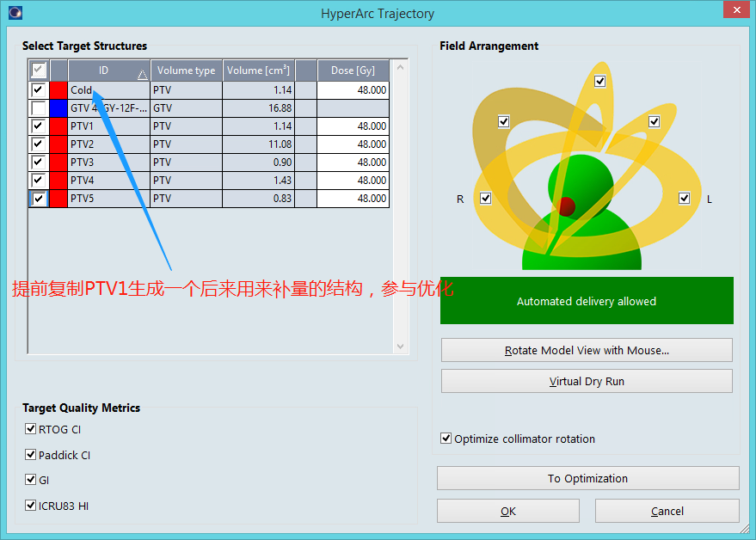Edit the Dose field for PTV2
The width and height of the screenshot is (756, 540).
pyautogui.click(x=353, y=144)
